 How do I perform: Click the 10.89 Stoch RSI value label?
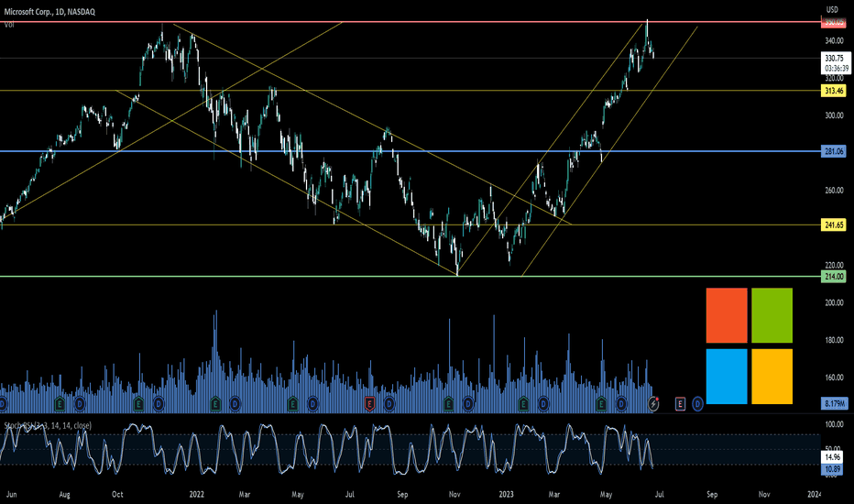tap(832, 469)
